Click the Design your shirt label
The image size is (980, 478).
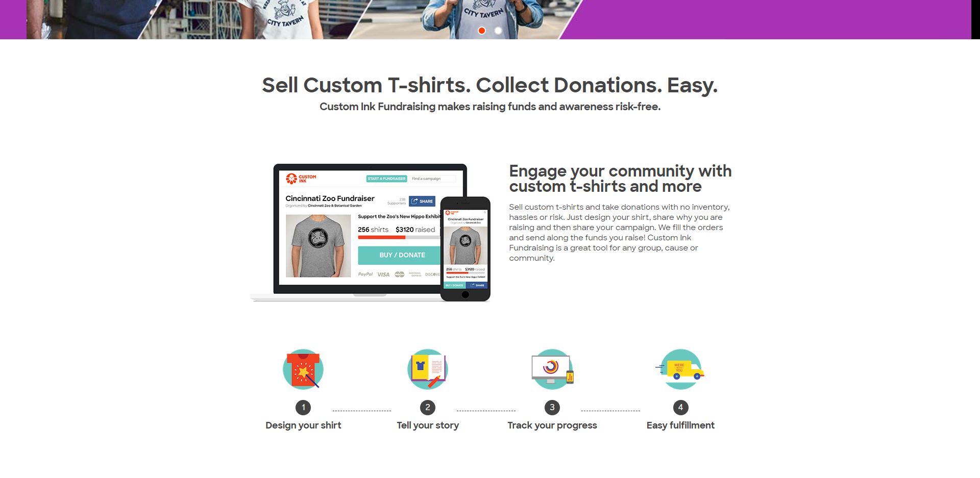303,425
